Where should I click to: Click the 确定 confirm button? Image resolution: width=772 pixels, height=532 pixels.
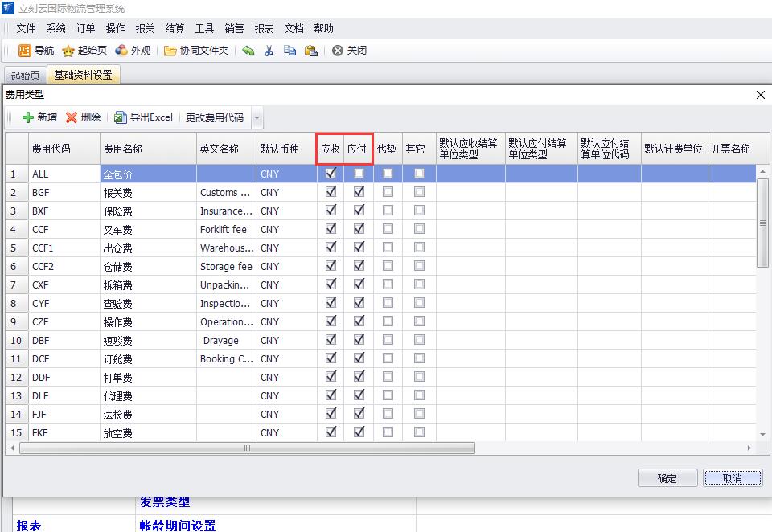[667, 478]
